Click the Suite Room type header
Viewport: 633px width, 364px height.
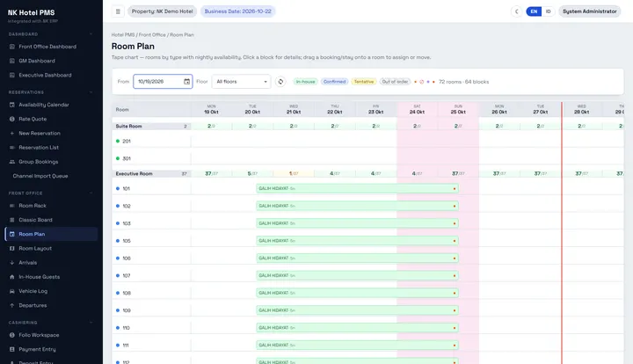(x=151, y=127)
